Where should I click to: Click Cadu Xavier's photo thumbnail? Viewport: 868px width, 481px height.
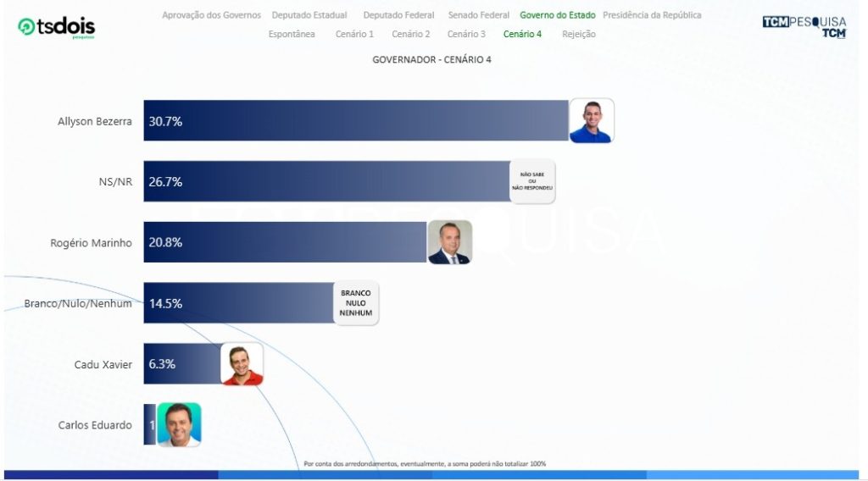(x=242, y=364)
